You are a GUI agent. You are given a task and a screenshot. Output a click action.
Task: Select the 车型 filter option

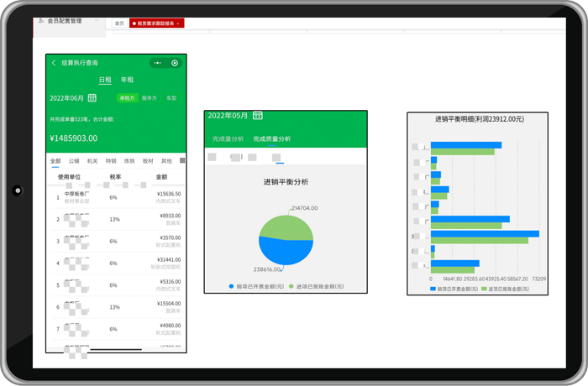click(x=171, y=98)
